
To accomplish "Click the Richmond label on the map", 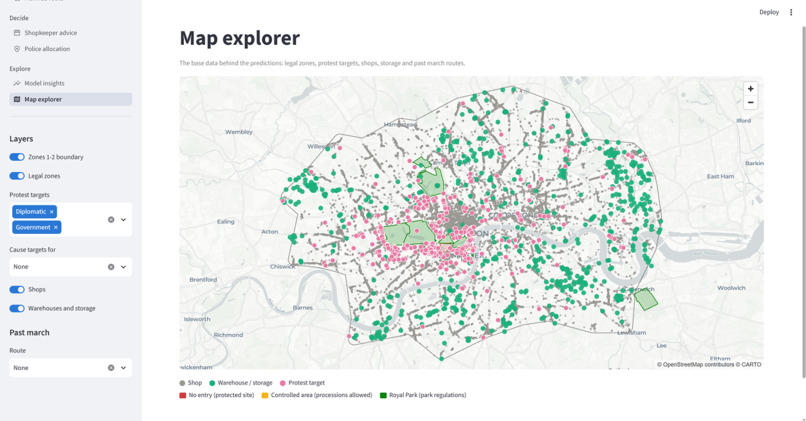I will pos(228,335).
